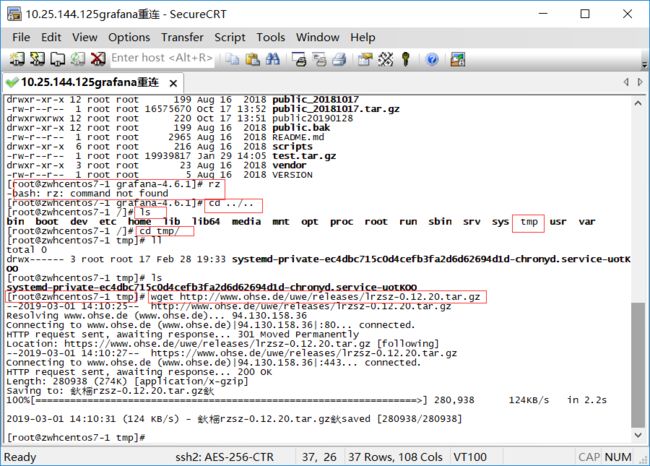Click the 'CAP' status indicator
This screenshot has height=466, width=650.
point(589,457)
